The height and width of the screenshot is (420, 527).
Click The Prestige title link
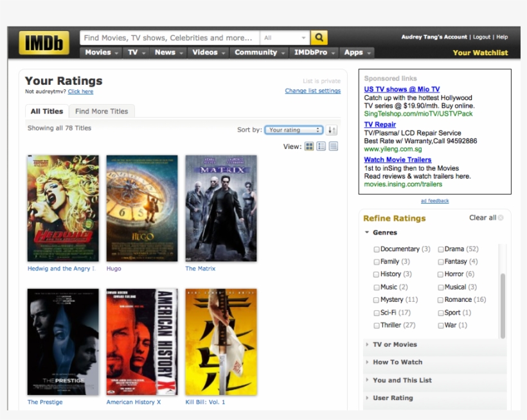pyautogui.click(x=45, y=402)
